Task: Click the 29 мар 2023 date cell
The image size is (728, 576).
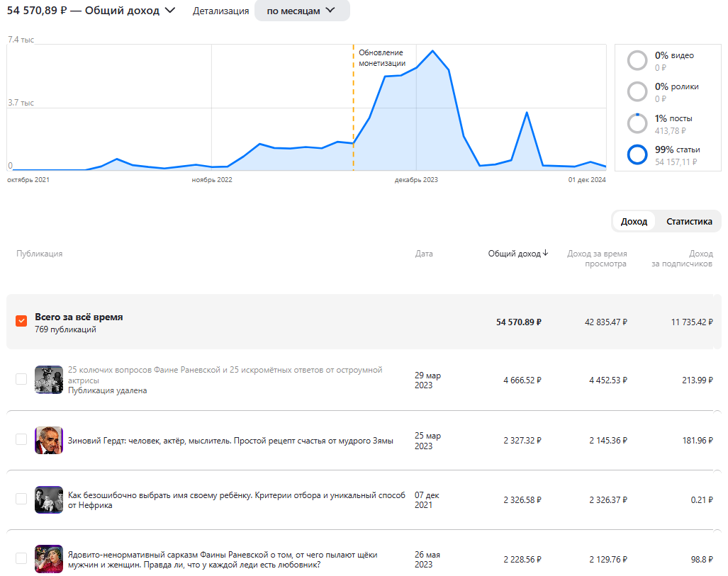Action: pos(427,380)
